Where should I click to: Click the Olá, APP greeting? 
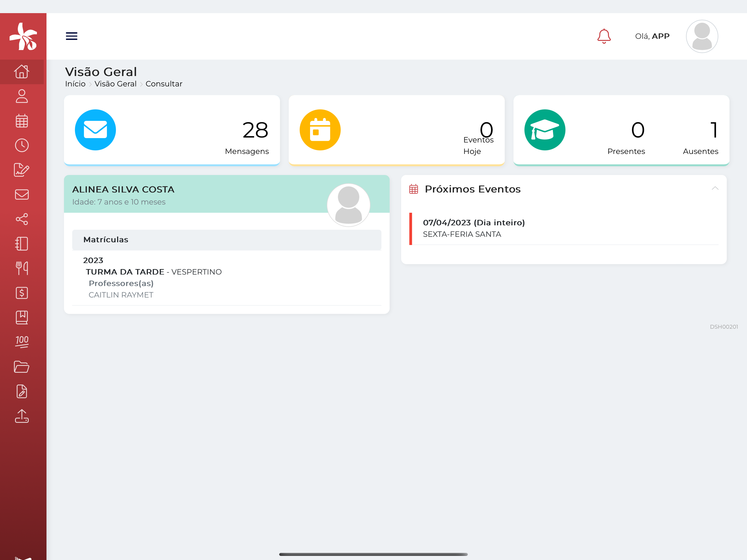click(x=652, y=36)
